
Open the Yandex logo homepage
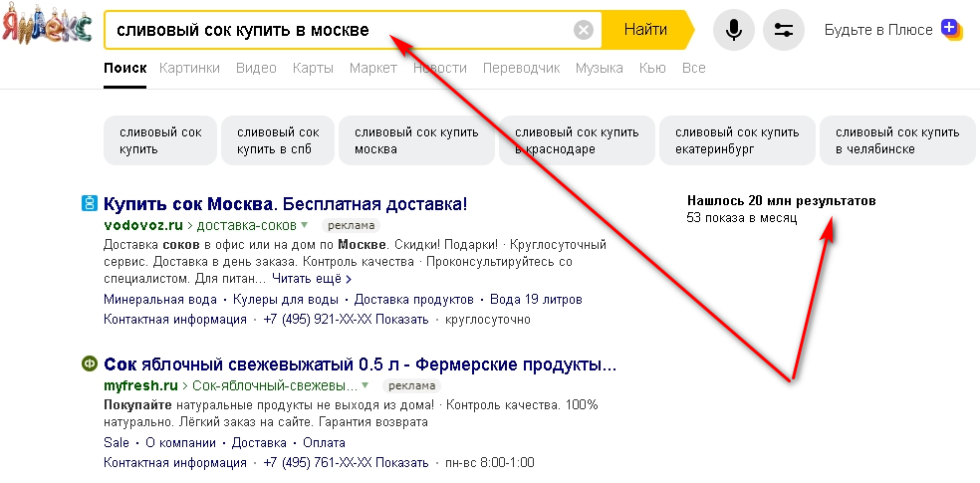coord(47,25)
